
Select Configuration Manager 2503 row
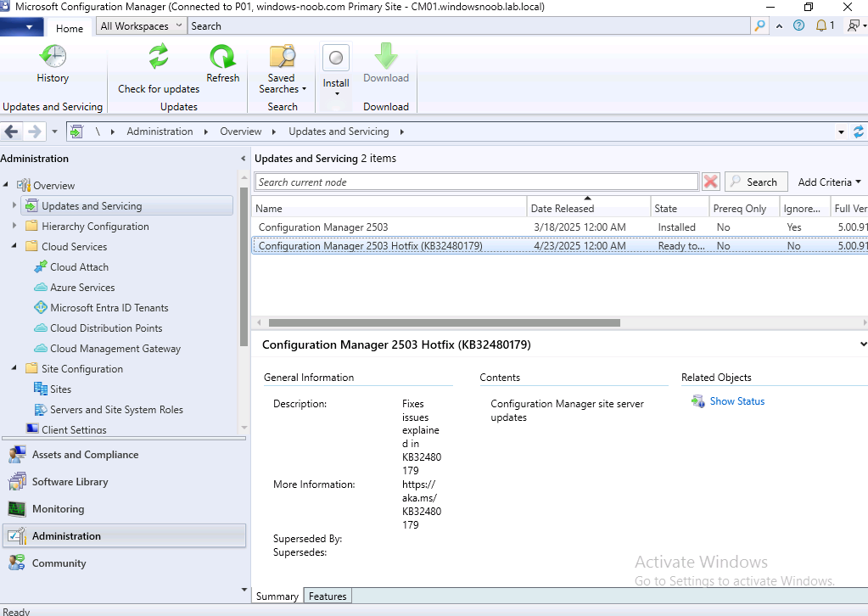(x=560, y=227)
